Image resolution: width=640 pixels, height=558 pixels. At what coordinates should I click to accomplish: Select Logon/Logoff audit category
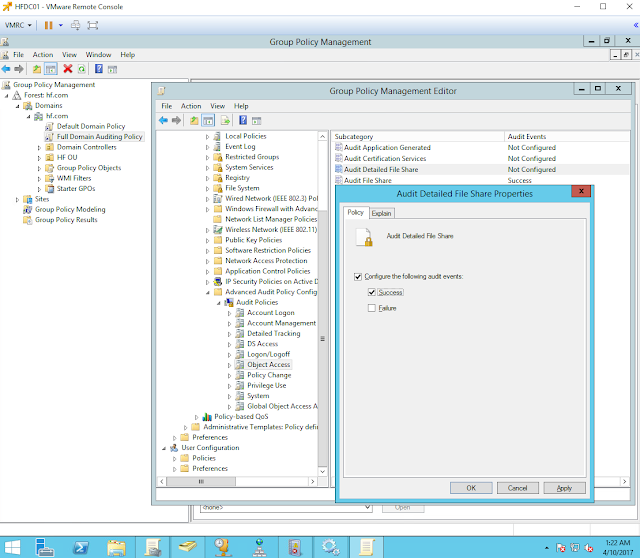[x=269, y=354]
